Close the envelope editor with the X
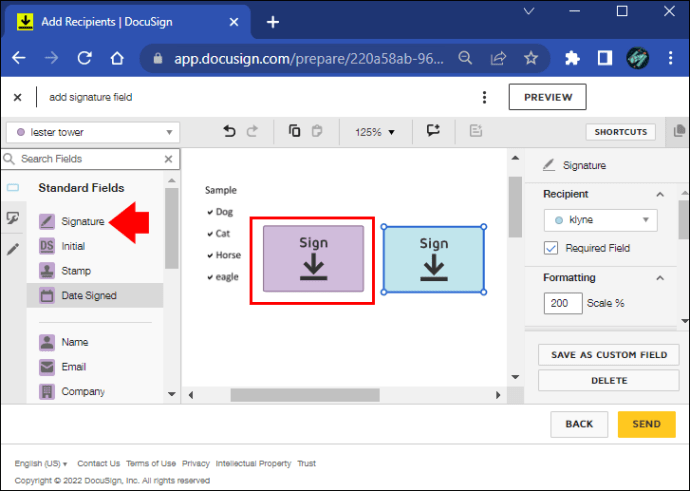690x491 pixels. pos(18,97)
